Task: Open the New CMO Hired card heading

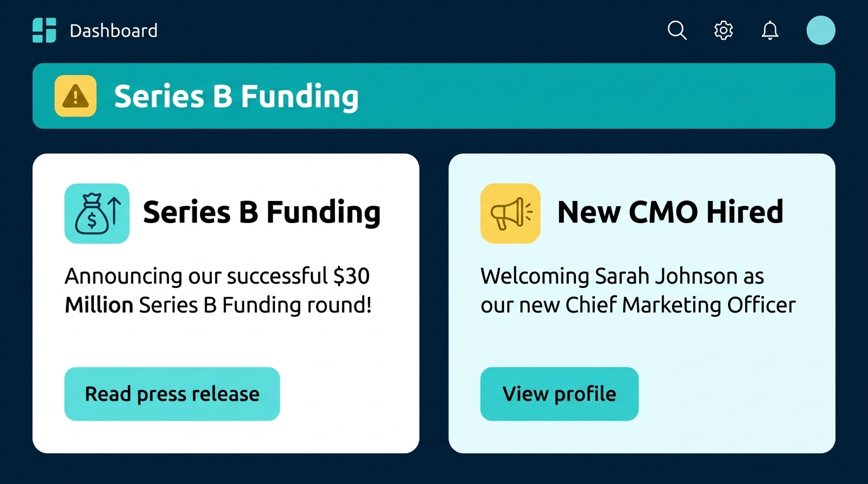Action: coord(670,212)
